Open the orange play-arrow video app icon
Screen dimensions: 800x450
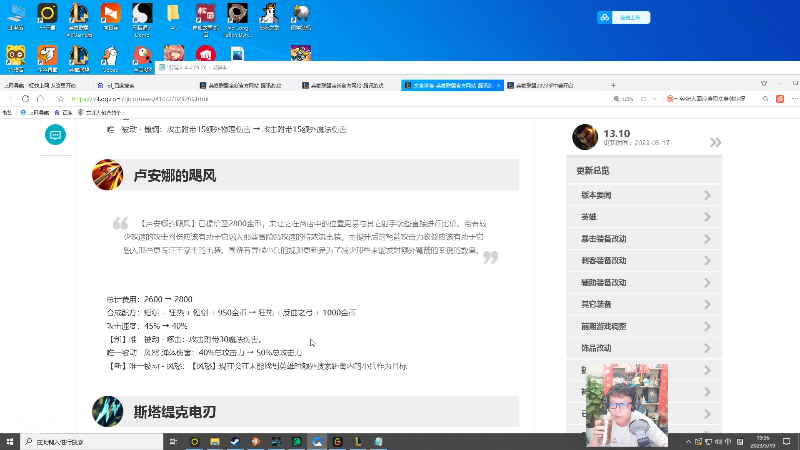[110, 17]
